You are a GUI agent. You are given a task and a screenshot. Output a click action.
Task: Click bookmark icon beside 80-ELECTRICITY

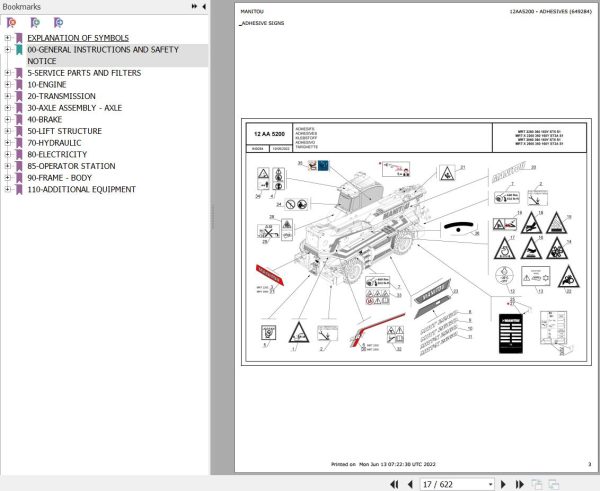(19, 155)
